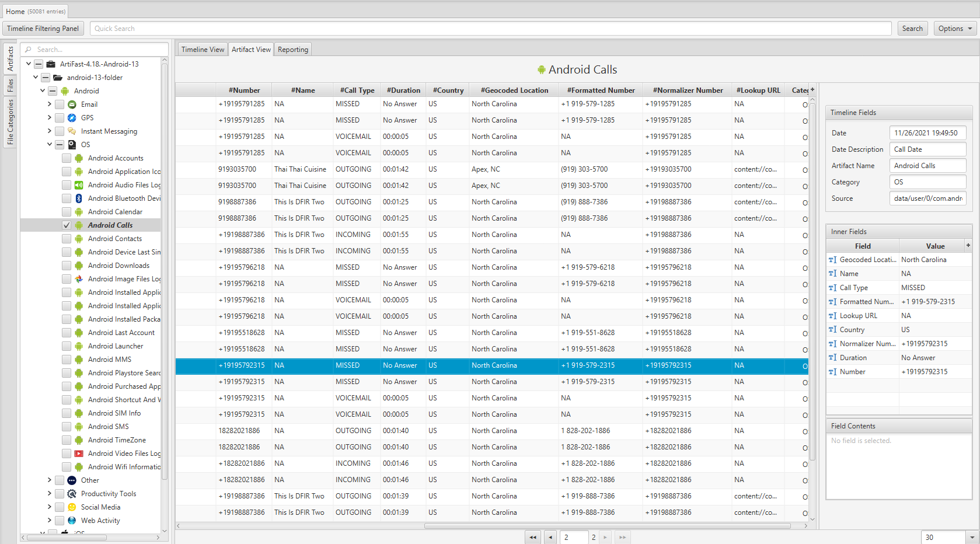Sort by #Number column header
980x544 pixels.
[x=244, y=90]
